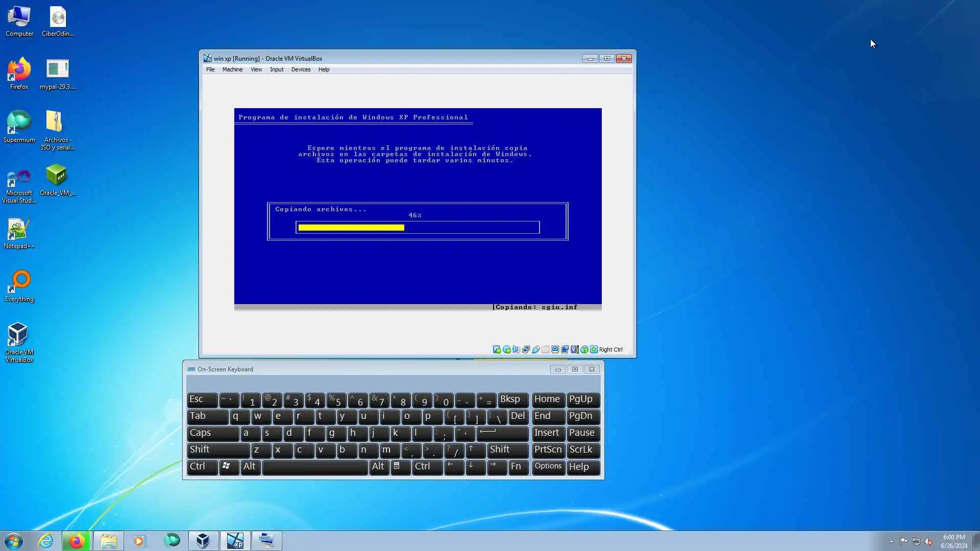
Task: Click the mouse integration status icon
Action: (x=584, y=349)
